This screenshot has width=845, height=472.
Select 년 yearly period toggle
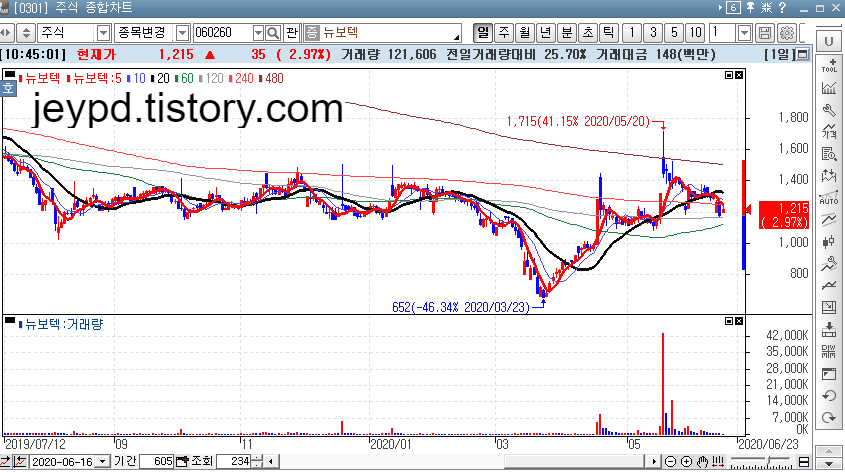point(546,33)
